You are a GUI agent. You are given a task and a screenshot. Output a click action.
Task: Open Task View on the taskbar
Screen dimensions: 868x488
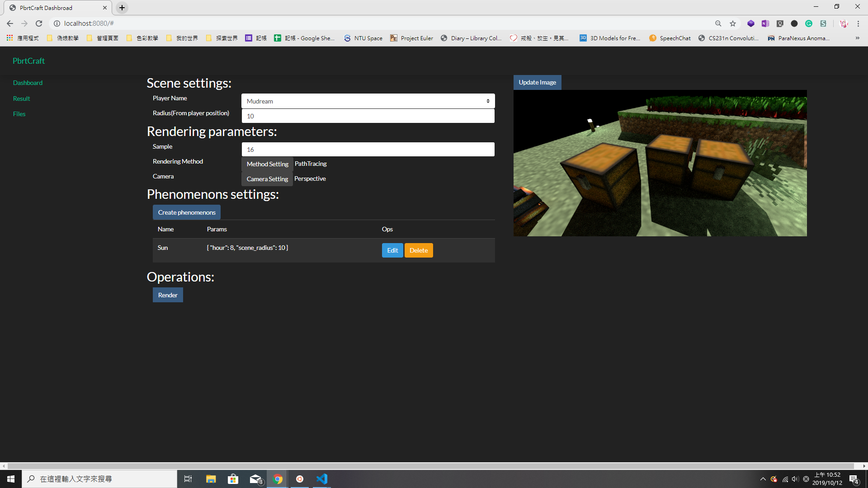[188, 479]
